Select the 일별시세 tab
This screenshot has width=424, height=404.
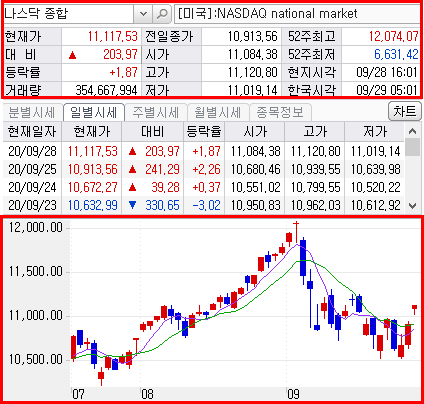point(94,112)
